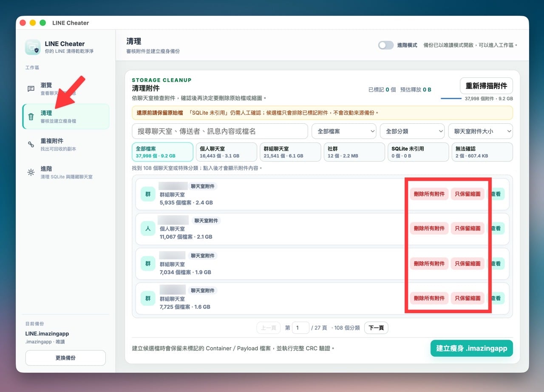Click 刪除所有附件 for the 2.1 GB chat
Viewport: 544px width, 392px height.
pos(429,229)
